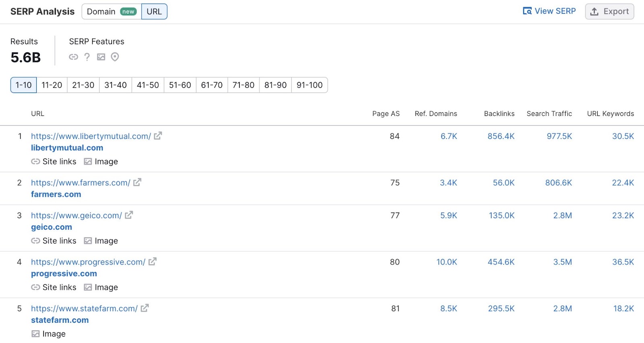Click Site links icon under geico.com

click(35, 241)
